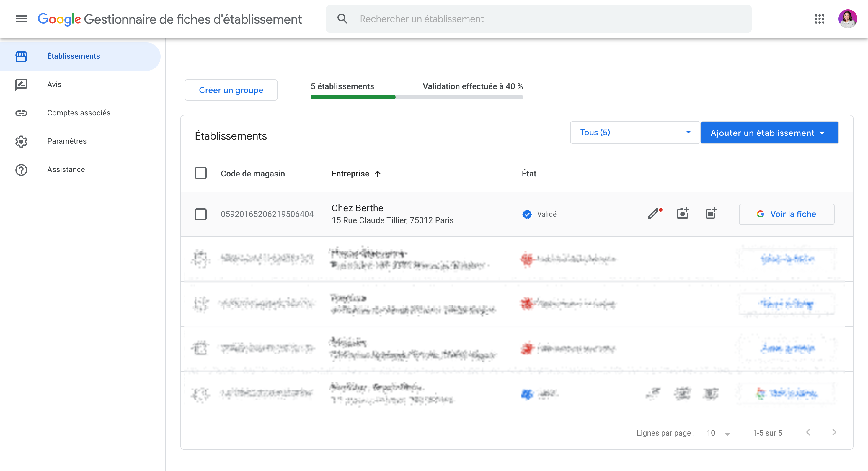Screen dimensions: 868x471
Task: Click the Entreprise sort arrow
Action: (x=378, y=174)
